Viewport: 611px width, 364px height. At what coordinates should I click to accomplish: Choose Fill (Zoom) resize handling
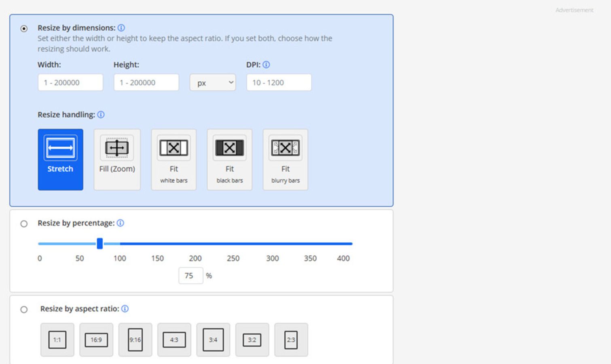pos(117,159)
